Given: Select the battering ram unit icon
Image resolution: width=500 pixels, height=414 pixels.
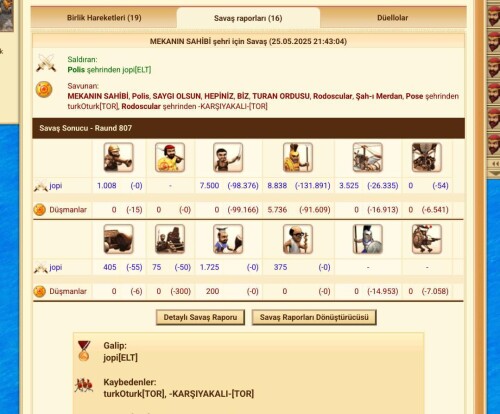Looking at the screenshot, I should pos(118,239).
